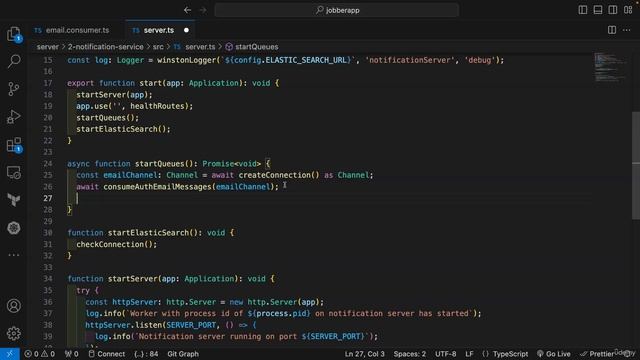
Task: Click the '{..}: 84' status item
Action: point(146,354)
